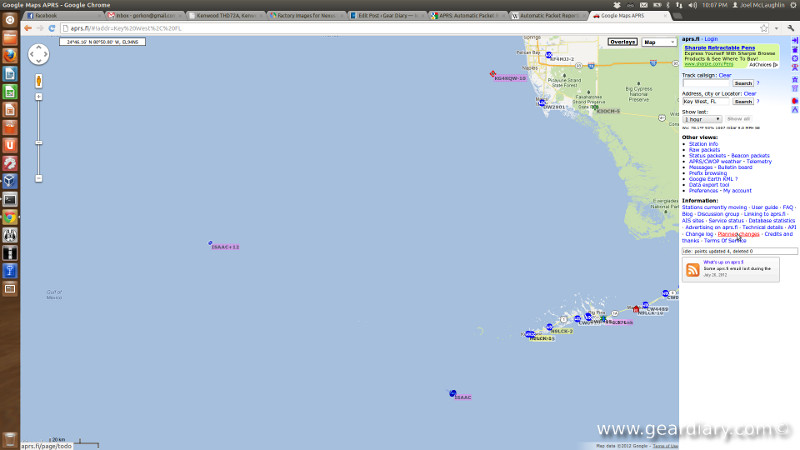
Task: Open the network indicator in the top bar
Action: [x=679, y=5]
